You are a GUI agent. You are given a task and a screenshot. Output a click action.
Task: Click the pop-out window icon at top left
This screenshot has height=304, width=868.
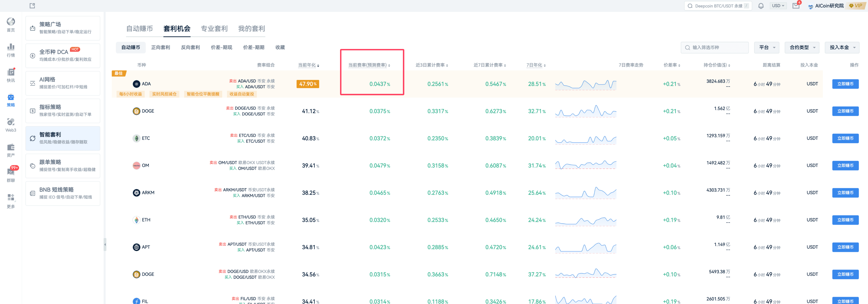coord(32,6)
